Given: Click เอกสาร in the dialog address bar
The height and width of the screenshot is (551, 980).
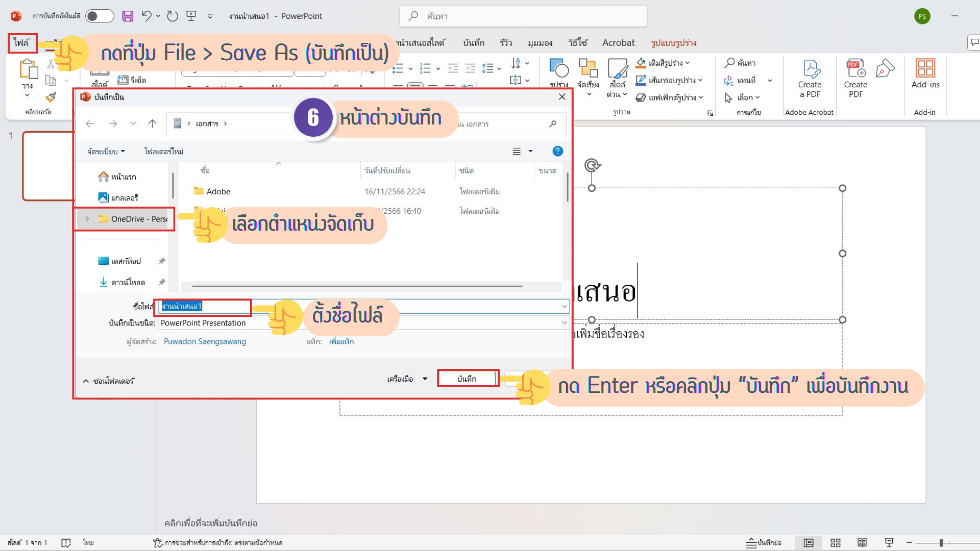Looking at the screenshot, I should pos(207,123).
